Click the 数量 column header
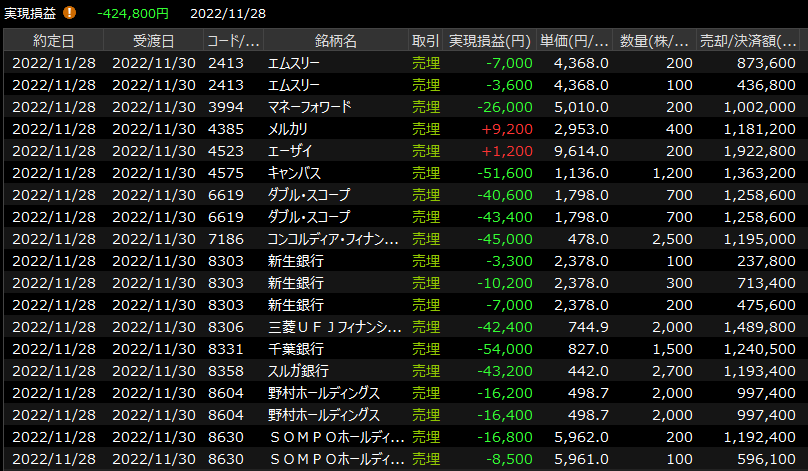Viewport: 808px width, 471px height. click(x=655, y=41)
